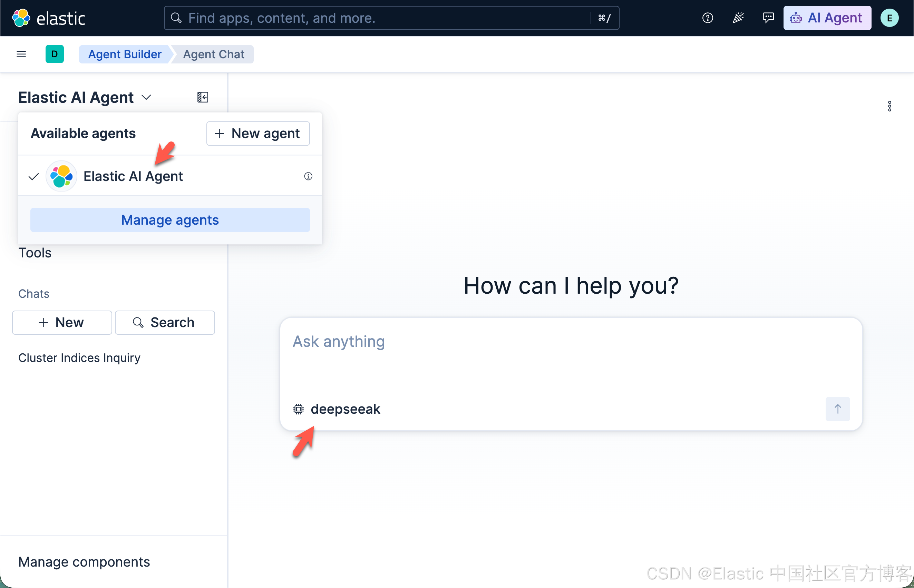The width and height of the screenshot is (914, 588).
Task: Open Manage components at sidebar bottom
Action: pyautogui.click(x=84, y=562)
